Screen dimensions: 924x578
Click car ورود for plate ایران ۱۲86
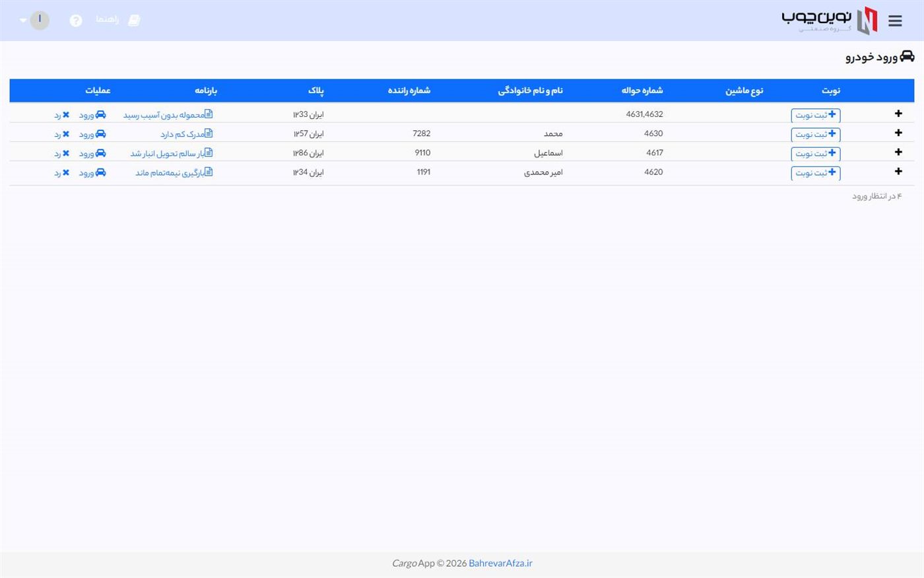[x=92, y=153]
